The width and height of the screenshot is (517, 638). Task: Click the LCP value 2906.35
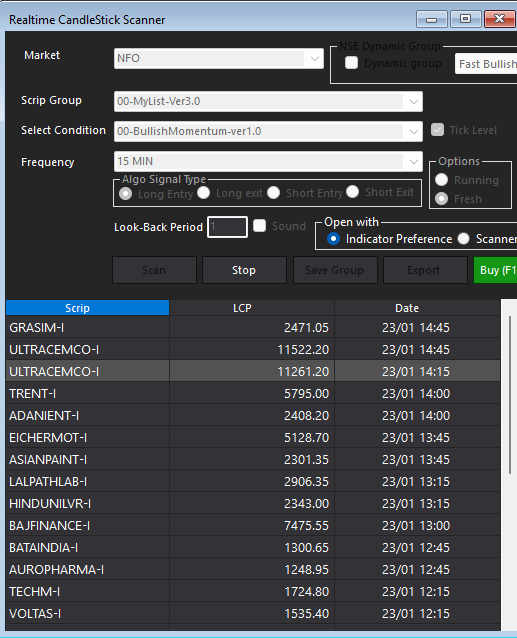coord(306,481)
